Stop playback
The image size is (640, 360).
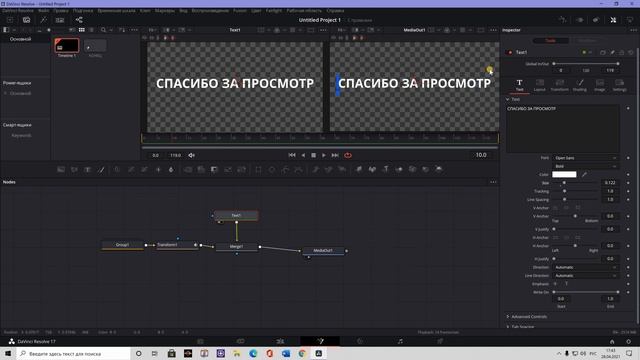click(x=313, y=155)
